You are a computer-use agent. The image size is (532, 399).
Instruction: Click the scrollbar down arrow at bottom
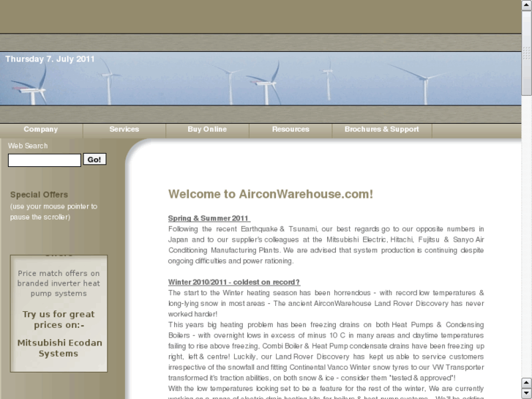(x=527, y=394)
